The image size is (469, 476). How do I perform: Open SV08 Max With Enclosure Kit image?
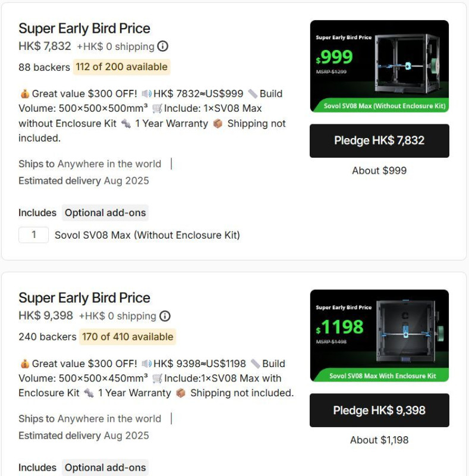pos(379,336)
